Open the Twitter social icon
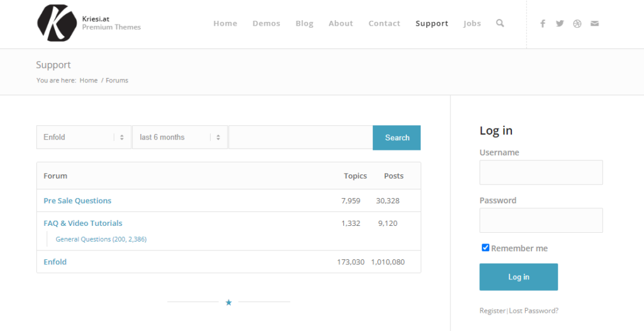 (x=560, y=23)
